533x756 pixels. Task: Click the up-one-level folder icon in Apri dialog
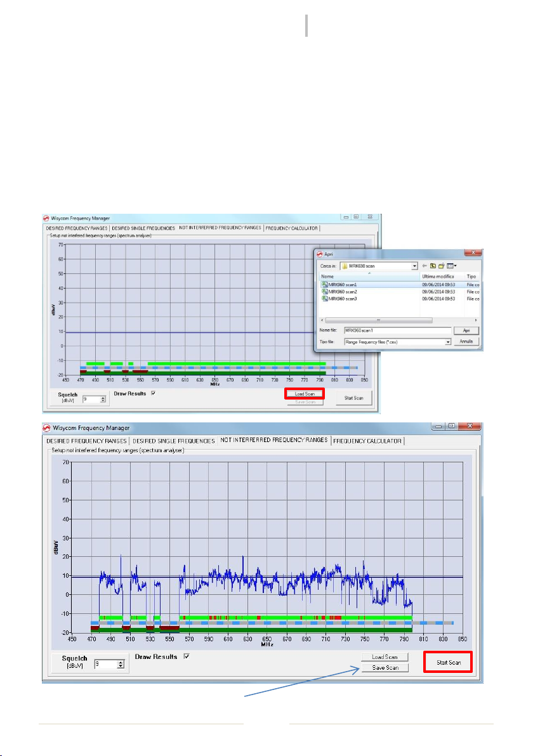tap(433, 266)
